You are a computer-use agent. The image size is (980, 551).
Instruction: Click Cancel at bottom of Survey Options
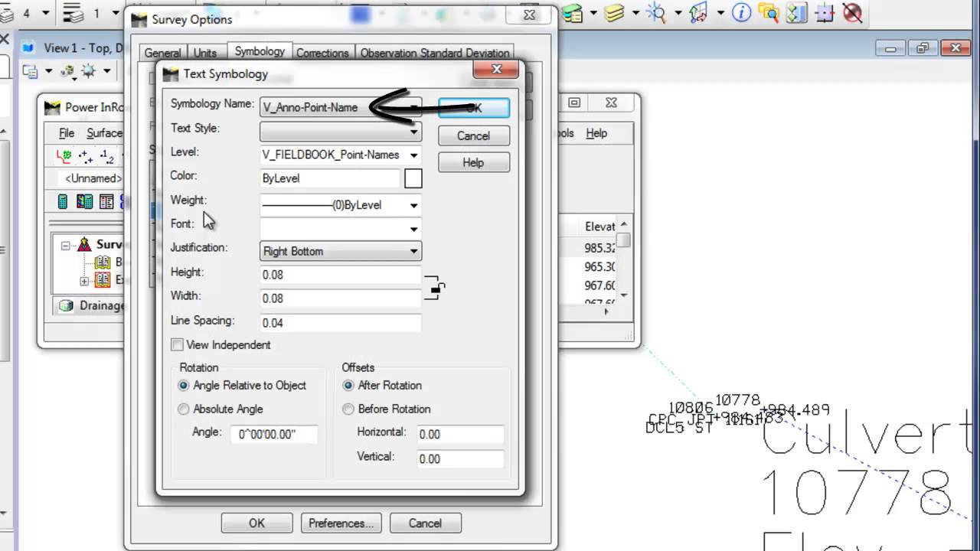(425, 523)
